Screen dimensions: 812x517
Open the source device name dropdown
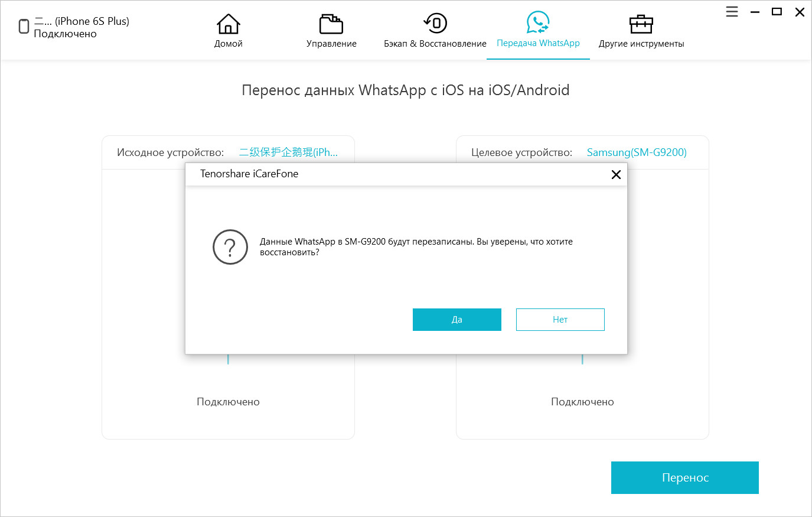[x=288, y=152]
